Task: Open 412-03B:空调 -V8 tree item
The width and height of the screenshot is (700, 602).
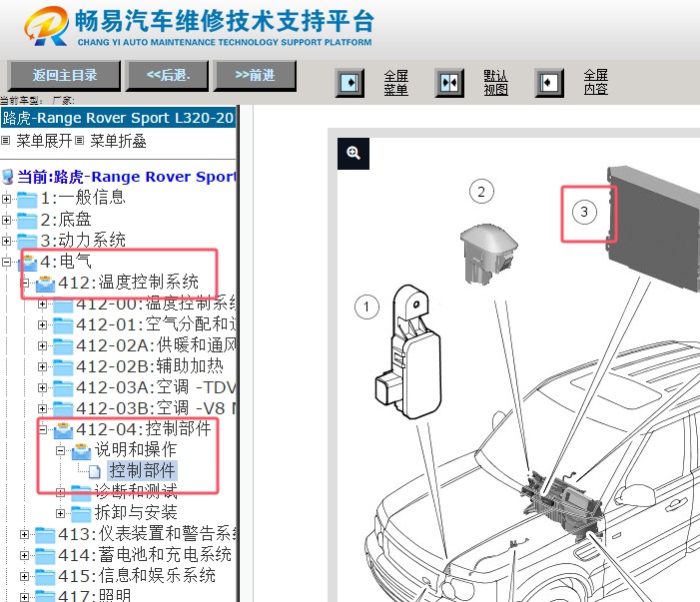Action: tap(156, 408)
